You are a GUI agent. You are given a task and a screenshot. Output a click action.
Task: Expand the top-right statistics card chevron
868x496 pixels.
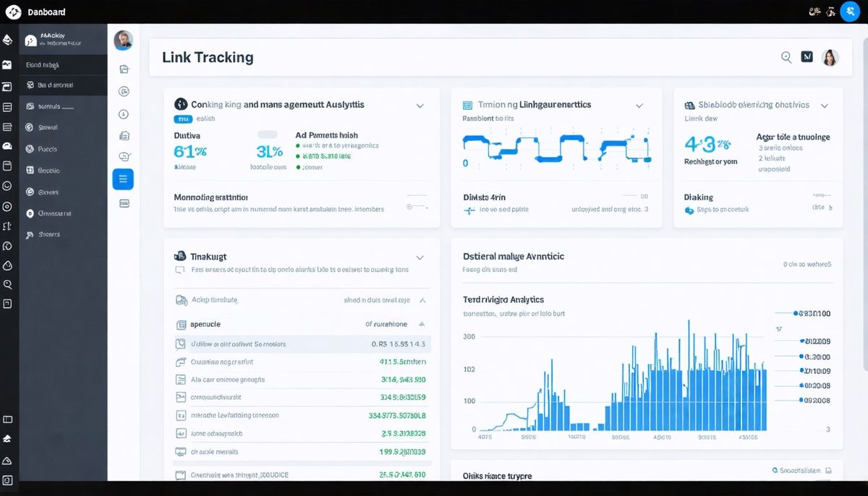point(824,106)
